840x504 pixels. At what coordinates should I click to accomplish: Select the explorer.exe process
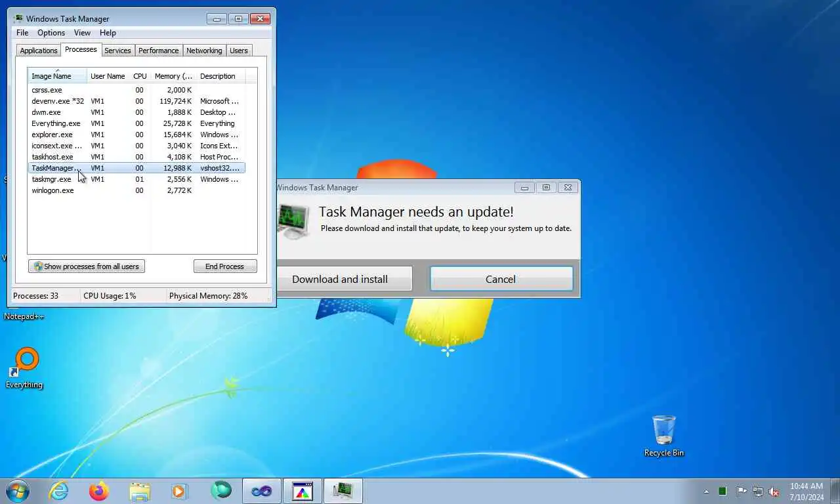(136, 135)
